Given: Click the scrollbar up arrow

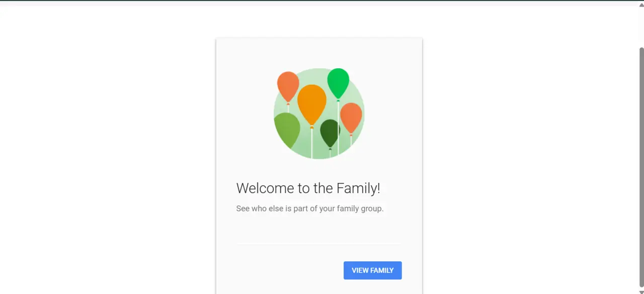Looking at the screenshot, I should click(641, 3).
